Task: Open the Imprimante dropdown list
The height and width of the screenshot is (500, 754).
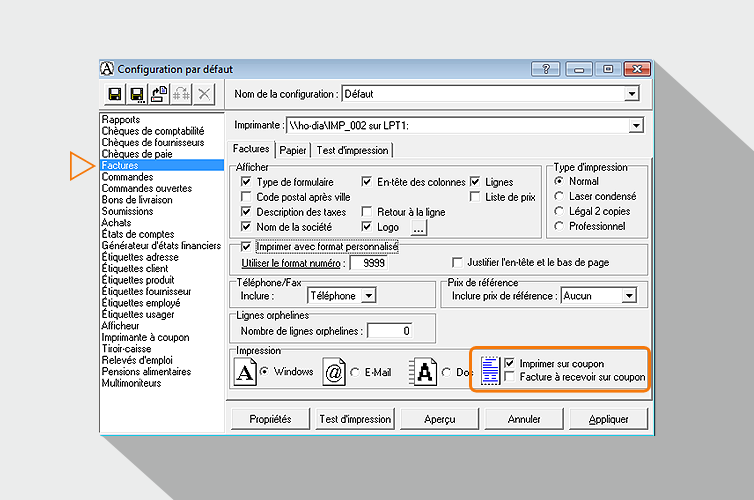Action: pyautogui.click(x=636, y=125)
